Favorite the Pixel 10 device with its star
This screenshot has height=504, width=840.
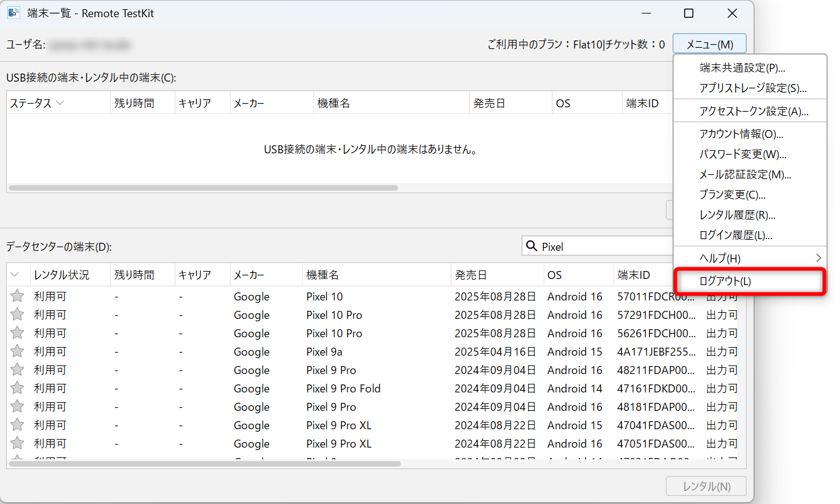(17, 296)
